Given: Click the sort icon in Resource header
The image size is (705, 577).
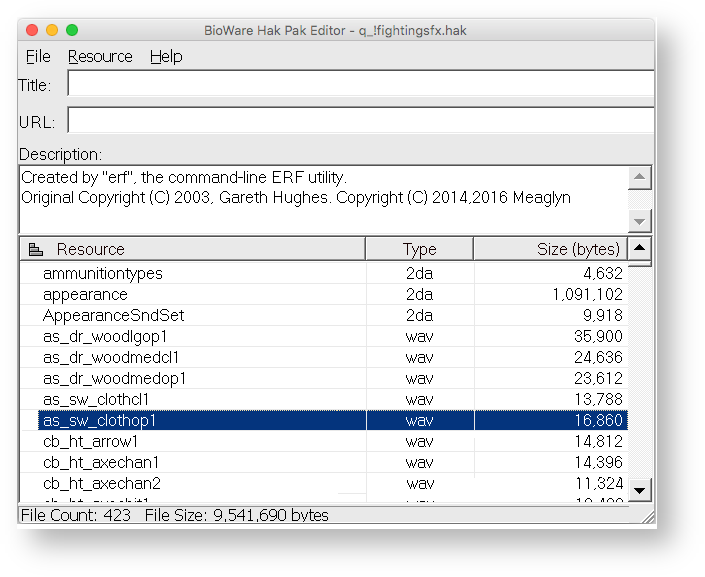Looking at the screenshot, I should pos(36,249).
